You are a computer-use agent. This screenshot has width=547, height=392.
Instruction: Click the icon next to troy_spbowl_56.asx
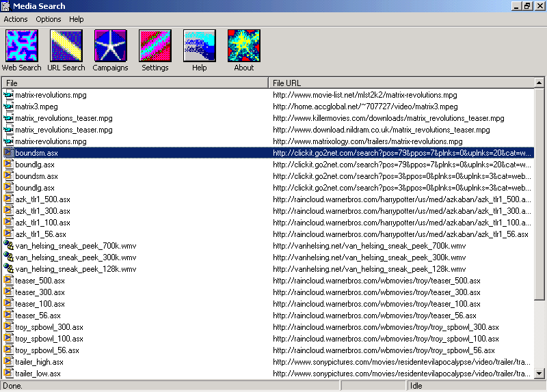(x=8, y=350)
